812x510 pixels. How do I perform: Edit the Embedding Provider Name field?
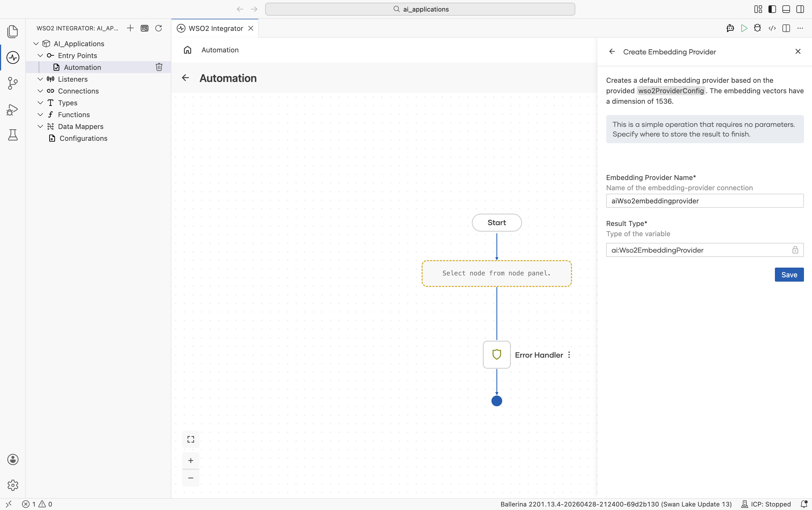point(705,201)
